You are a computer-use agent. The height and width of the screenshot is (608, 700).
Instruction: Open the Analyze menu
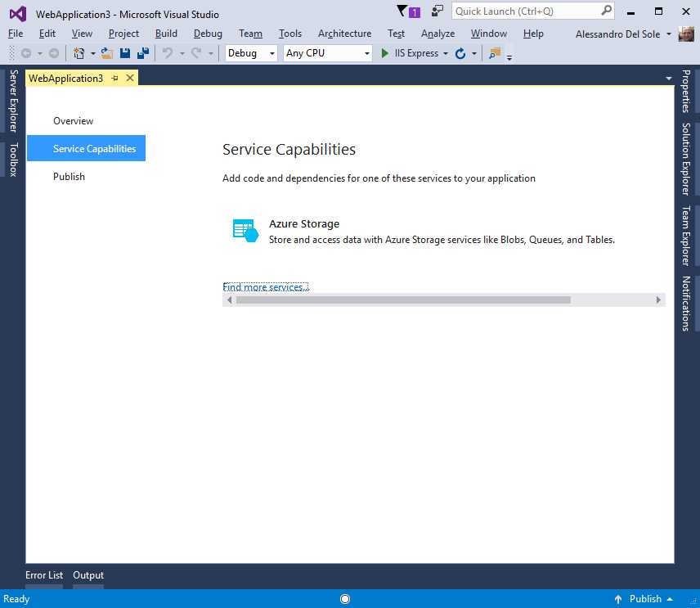pos(438,34)
